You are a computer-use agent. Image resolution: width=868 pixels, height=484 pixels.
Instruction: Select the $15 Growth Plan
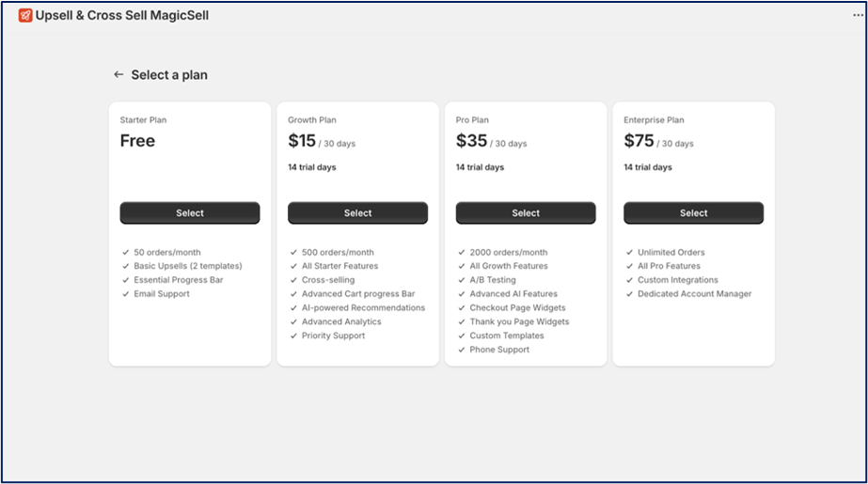(x=357, y=213)
